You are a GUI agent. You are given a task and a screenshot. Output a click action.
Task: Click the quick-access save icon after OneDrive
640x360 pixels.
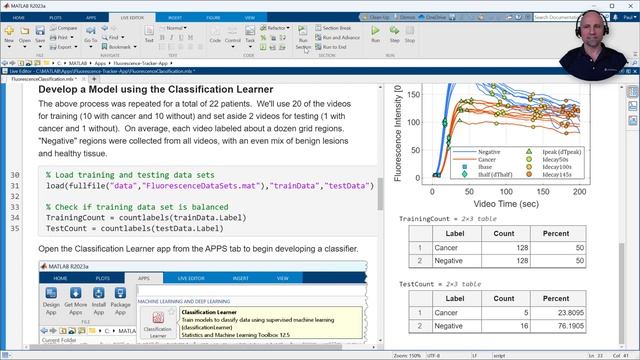452,17
